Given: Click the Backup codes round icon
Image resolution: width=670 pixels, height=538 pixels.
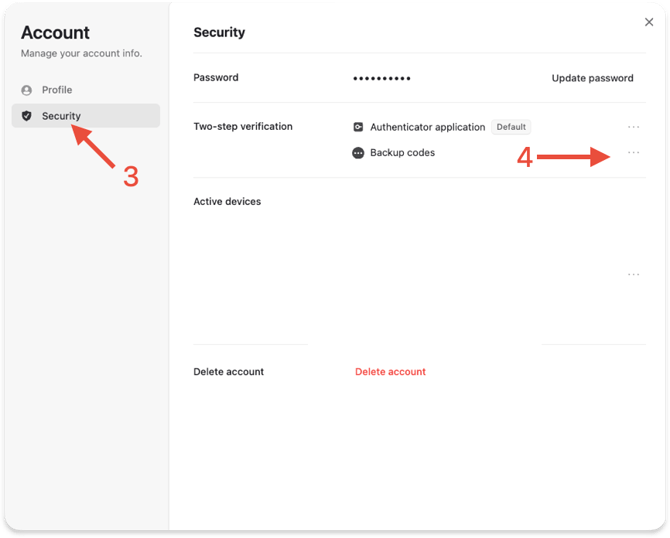Looking at the screenshot, I should [x=359, y=153].
